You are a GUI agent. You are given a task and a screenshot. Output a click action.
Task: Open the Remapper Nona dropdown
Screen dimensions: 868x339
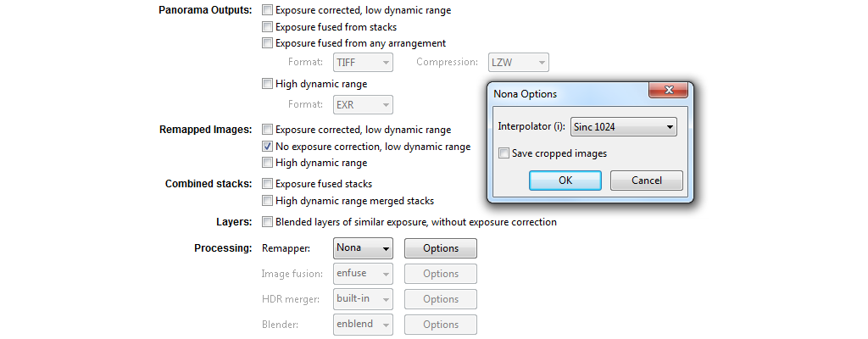(363, 248)
